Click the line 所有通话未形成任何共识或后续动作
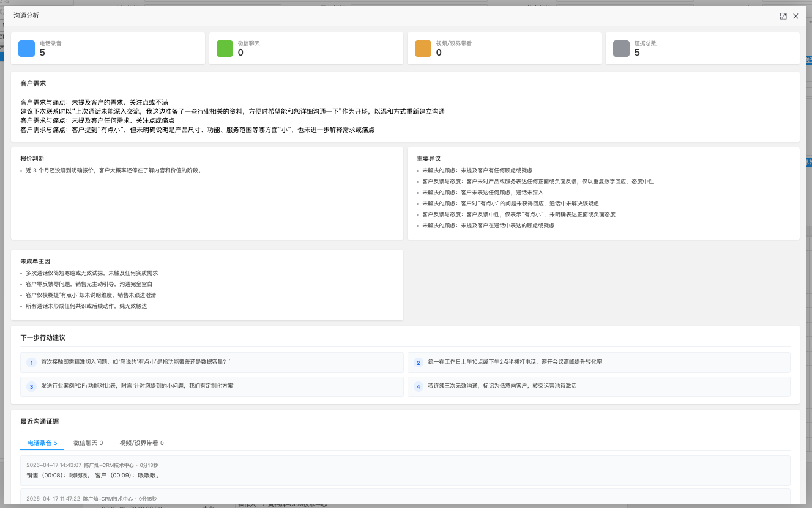812x508 pixels. [86, 306]
